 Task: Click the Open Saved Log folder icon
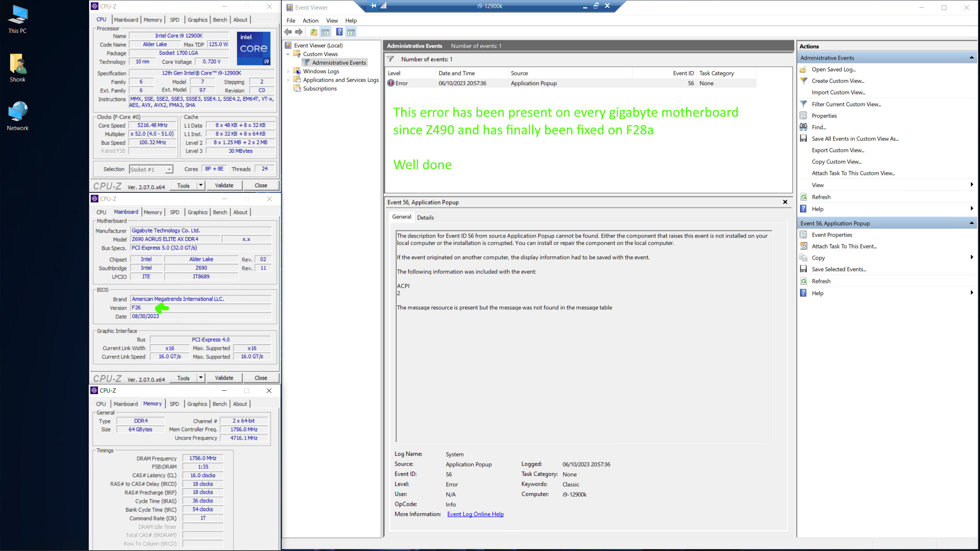[x=804, y=70]
